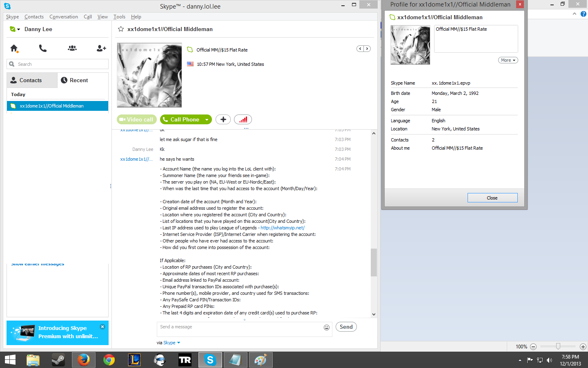Open Windows Start button

(x=10, y=360)
